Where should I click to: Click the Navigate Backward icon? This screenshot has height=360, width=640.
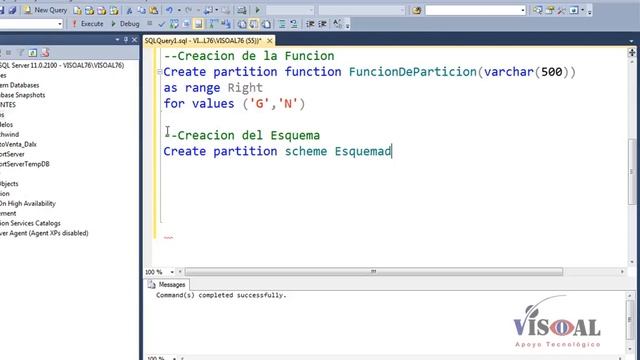coord(208,10)
